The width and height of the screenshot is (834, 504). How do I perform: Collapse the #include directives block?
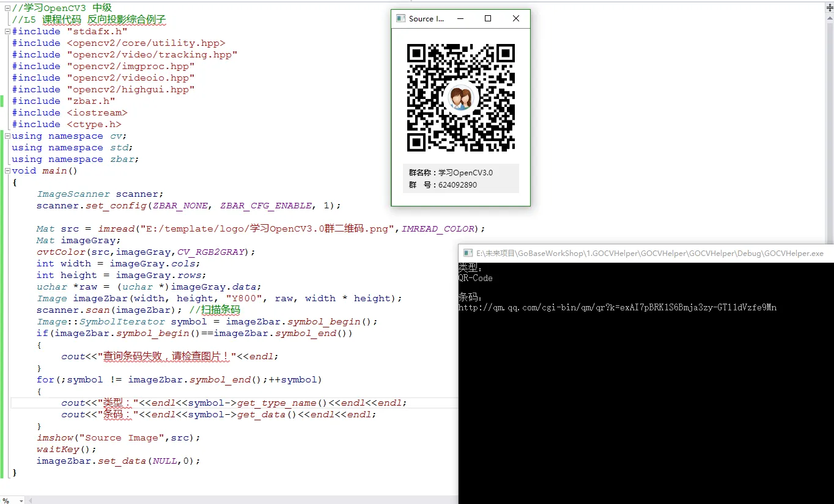pos(7,31)
